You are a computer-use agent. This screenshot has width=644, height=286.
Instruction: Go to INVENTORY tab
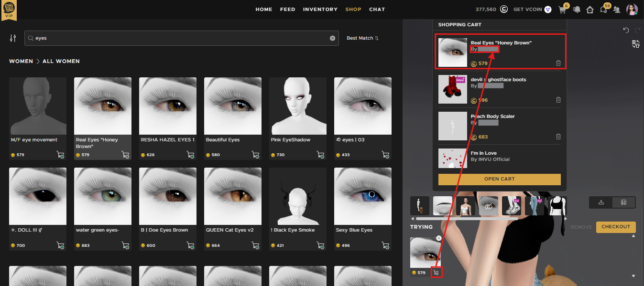[x=320, y=9]
